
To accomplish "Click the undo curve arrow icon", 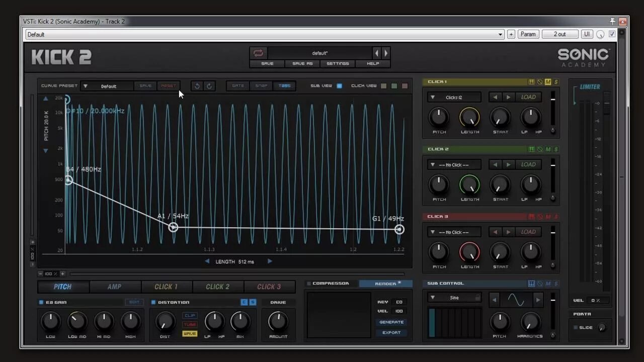I will click(x=197, y=86).
